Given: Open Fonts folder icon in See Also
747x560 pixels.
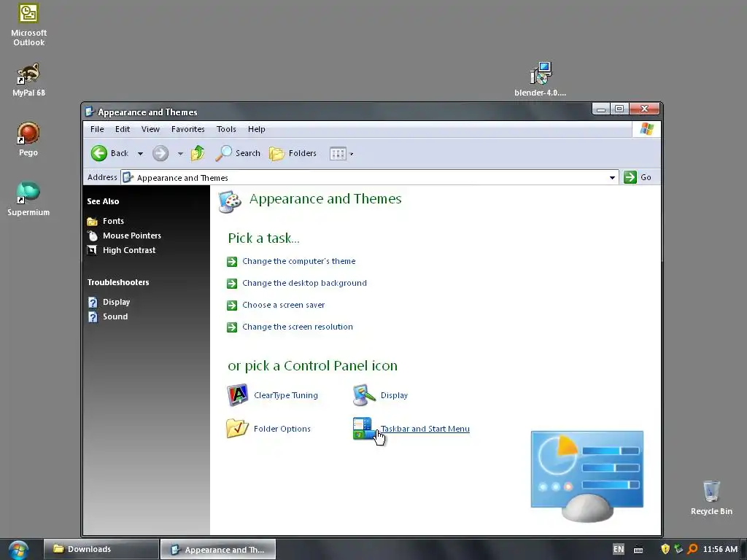Looking at the screenshot, I should (x=93, y=221).
